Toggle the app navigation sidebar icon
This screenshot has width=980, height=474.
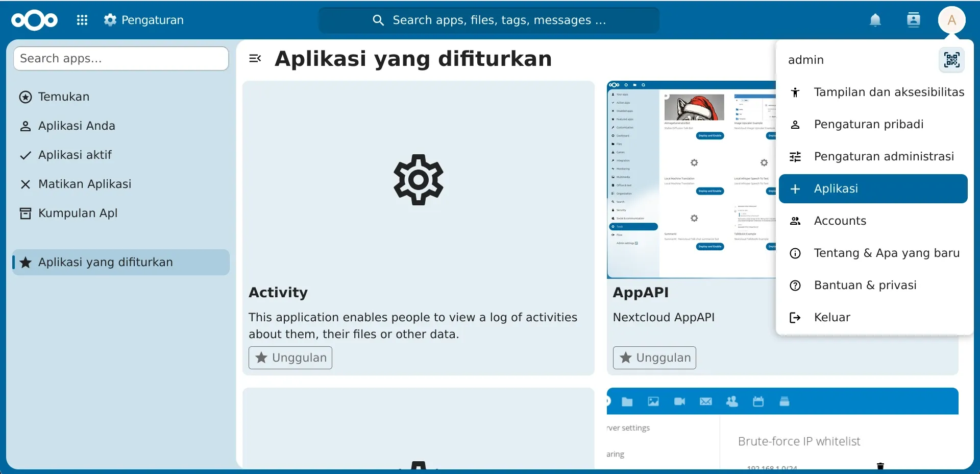(x=255, y=58)
